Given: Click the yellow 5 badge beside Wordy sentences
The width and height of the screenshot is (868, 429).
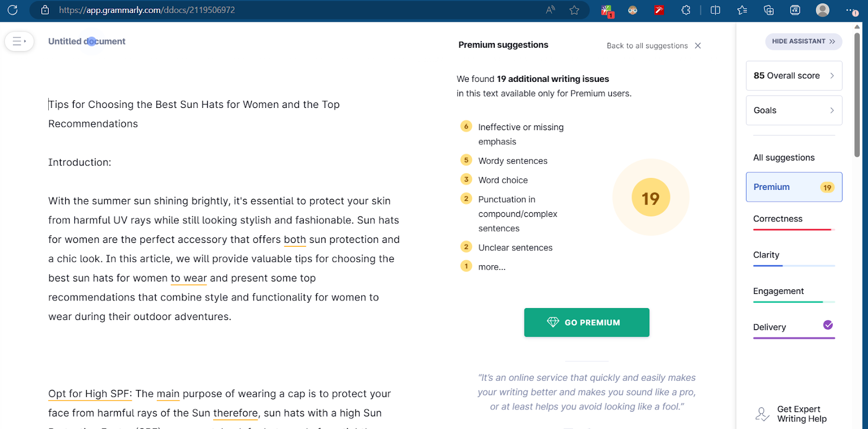Looking at the screenshot, I should [x=466, y=160].
